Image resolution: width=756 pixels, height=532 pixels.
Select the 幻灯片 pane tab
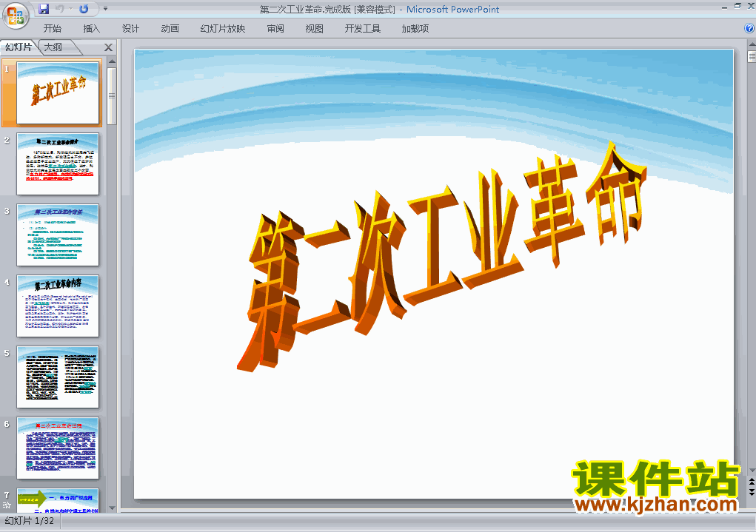[x=19, y=47]
